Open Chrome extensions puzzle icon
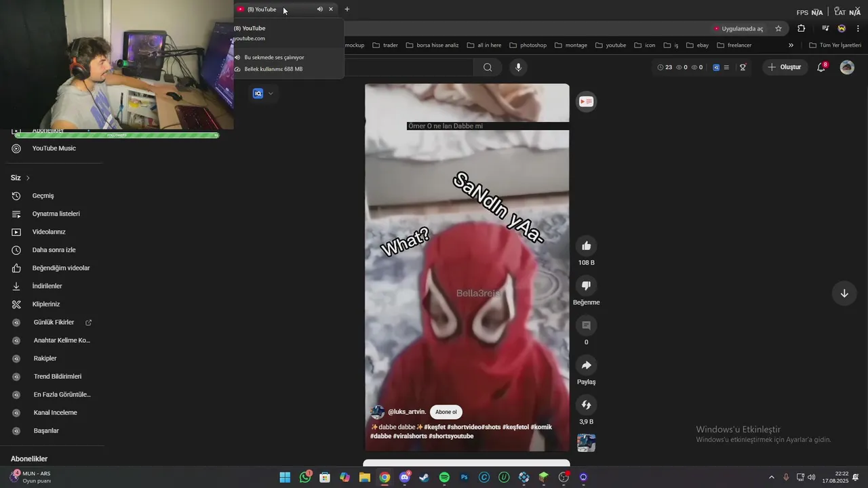Screen dimensions: 868x488 pos(802,28)
